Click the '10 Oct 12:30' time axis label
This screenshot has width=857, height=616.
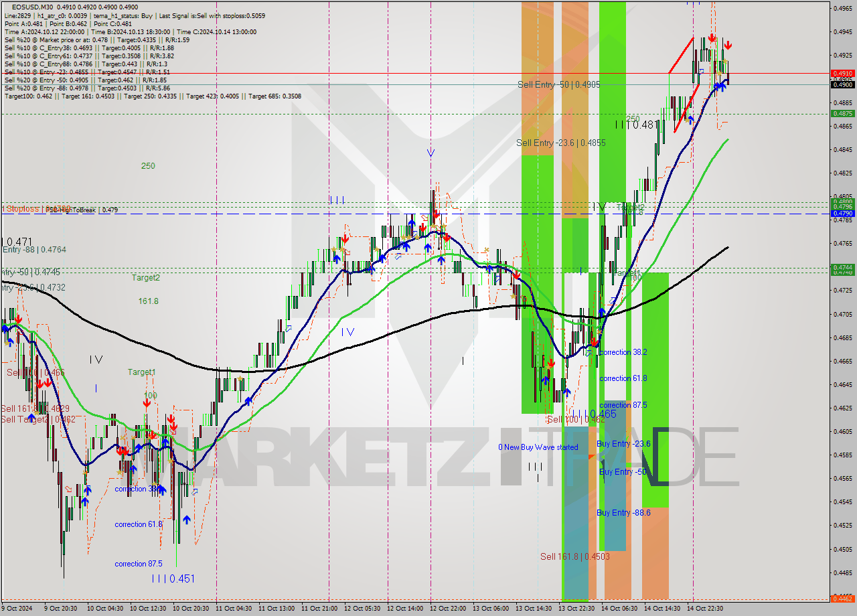pyautogui.click(x=147, y=609)
